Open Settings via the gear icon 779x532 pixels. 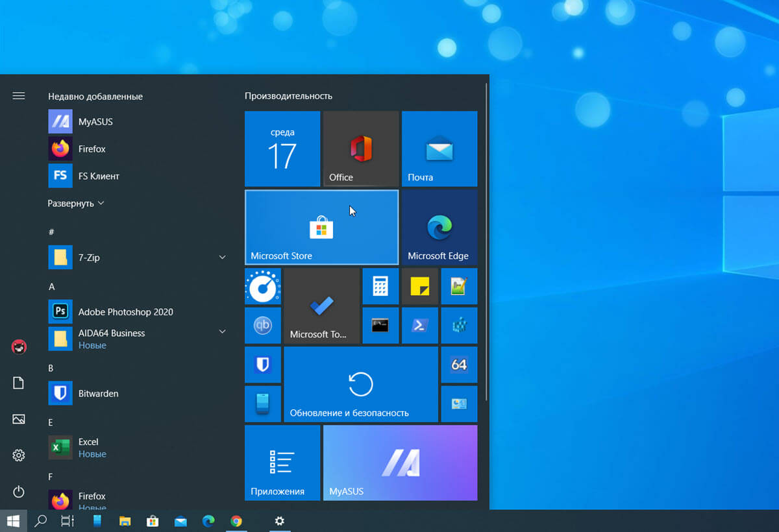[x=19, y=455]
